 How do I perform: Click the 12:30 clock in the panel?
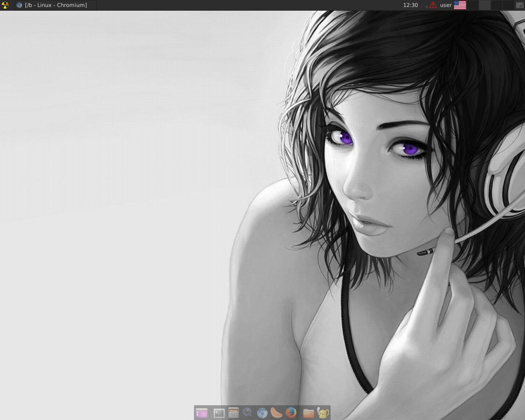(x=410, y=5)
